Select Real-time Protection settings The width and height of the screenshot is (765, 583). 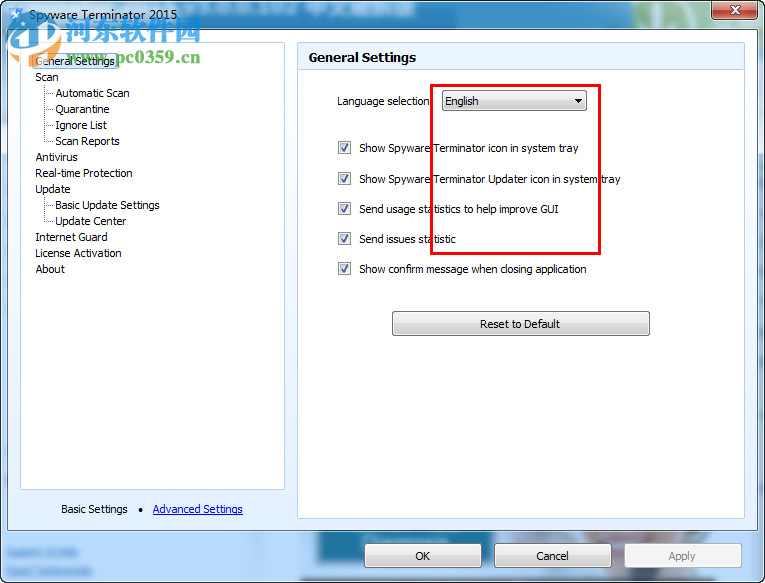pyautogui.click(x=84, y=173)
